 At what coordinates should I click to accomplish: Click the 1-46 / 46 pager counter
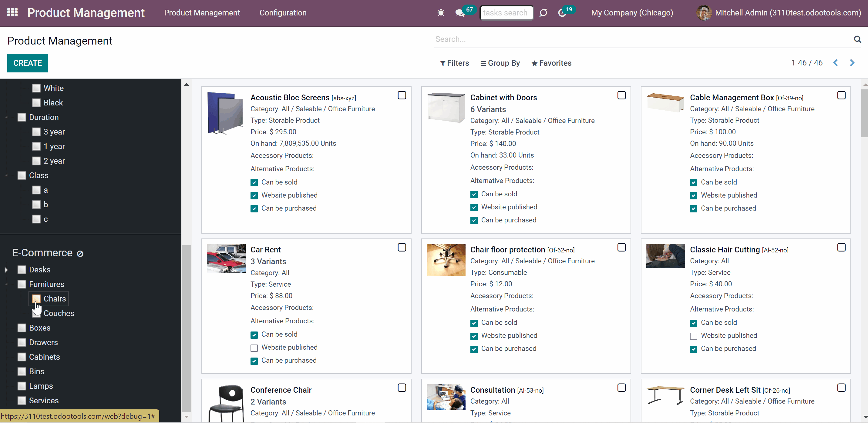(807, 63)
